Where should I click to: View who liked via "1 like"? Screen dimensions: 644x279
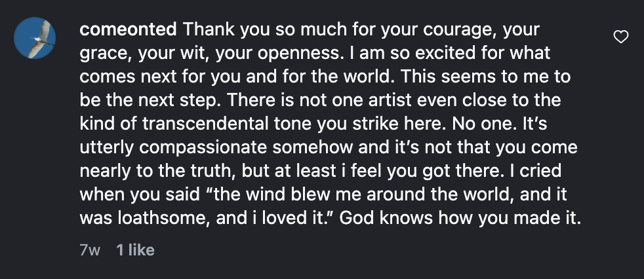(135, 250)
